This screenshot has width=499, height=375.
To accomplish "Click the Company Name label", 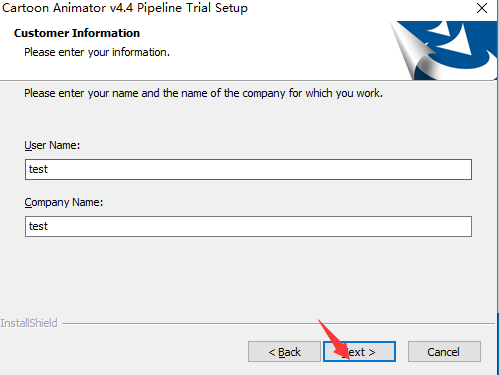I will pyautogui.click(x=64, y=202).
